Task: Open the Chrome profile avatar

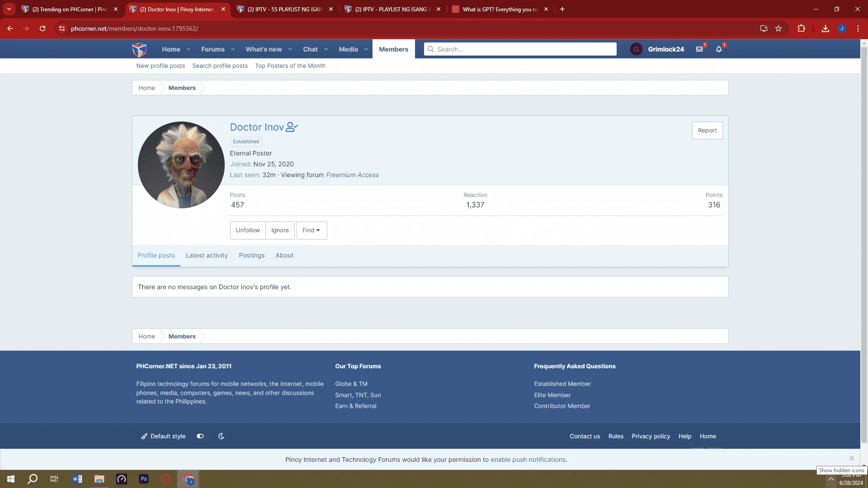Action: tap(842, 28)
